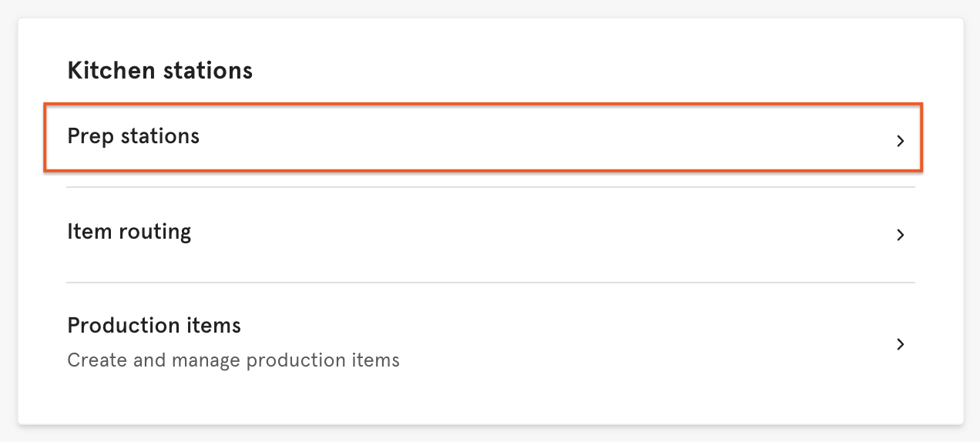The height and width of the screenshot is (442, 980).
Task: Expand Item routing using its right arrow
Action: [x=899, y=235]
